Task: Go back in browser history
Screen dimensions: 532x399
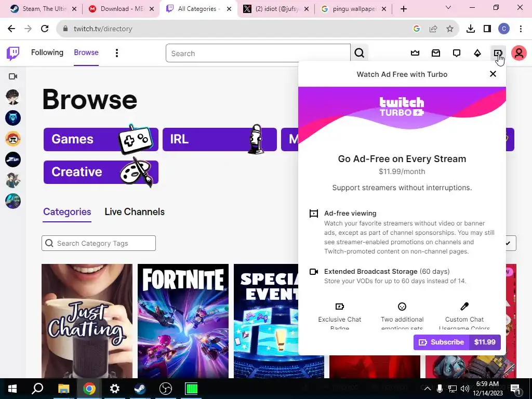Action: [x=11, y=29]
